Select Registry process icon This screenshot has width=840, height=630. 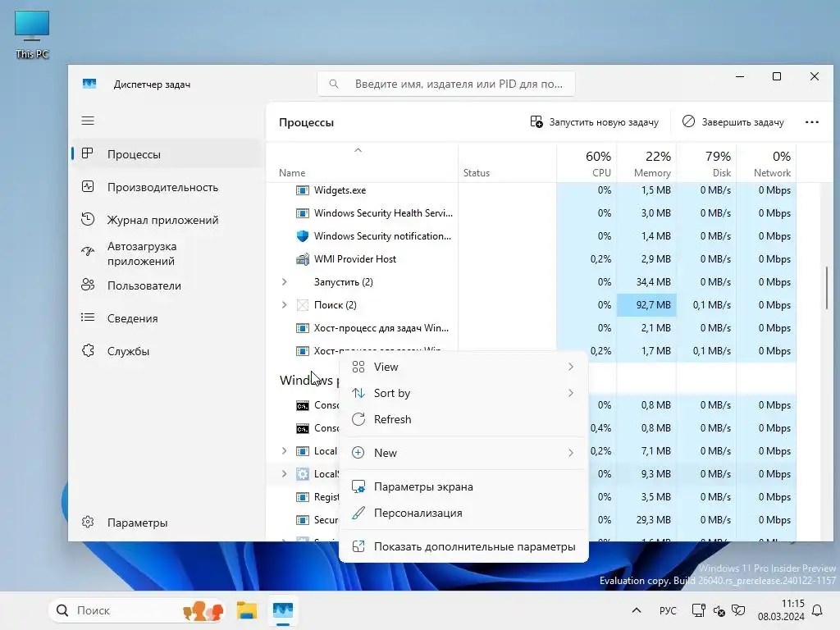click(x=303, y=497)
